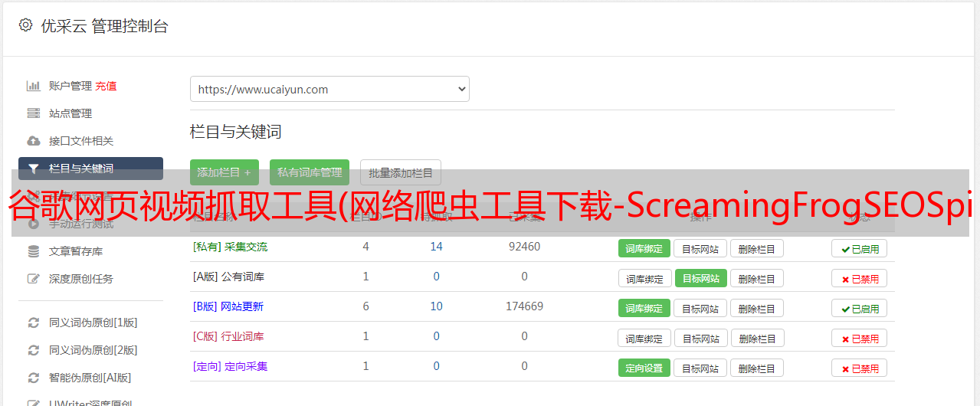Open 文章暂存库 via its database icon

click(33, 251)
